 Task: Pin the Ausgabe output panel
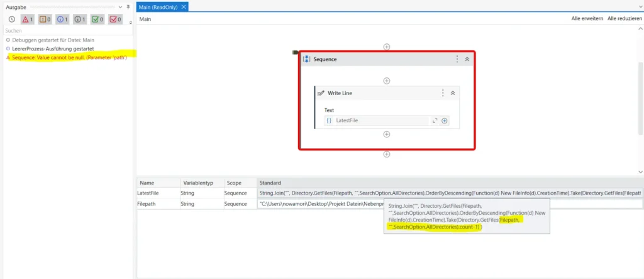pyautogui.click(x=128, y=7)
